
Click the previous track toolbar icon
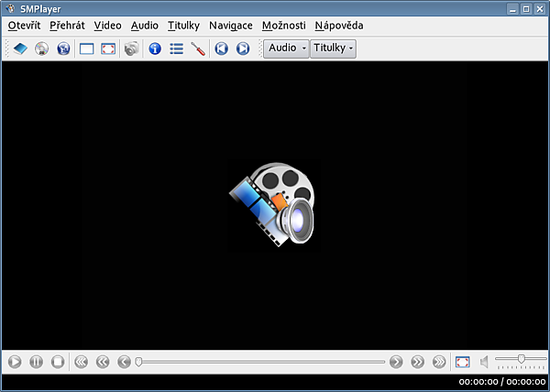(221, 49)
